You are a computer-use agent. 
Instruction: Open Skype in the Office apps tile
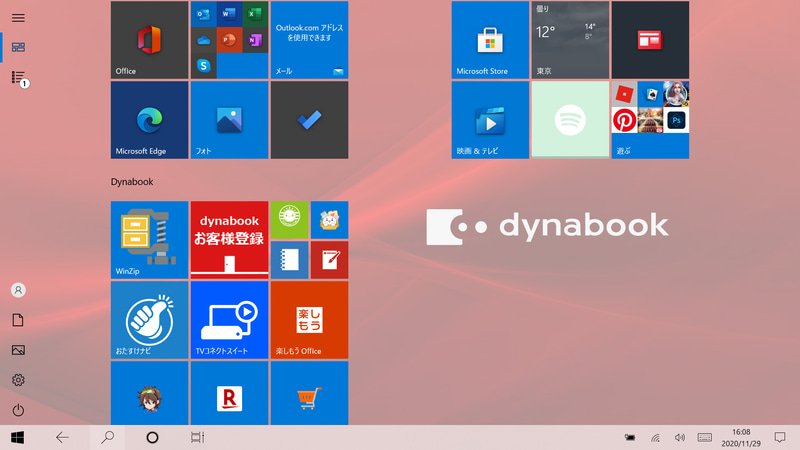click(204, 66)
